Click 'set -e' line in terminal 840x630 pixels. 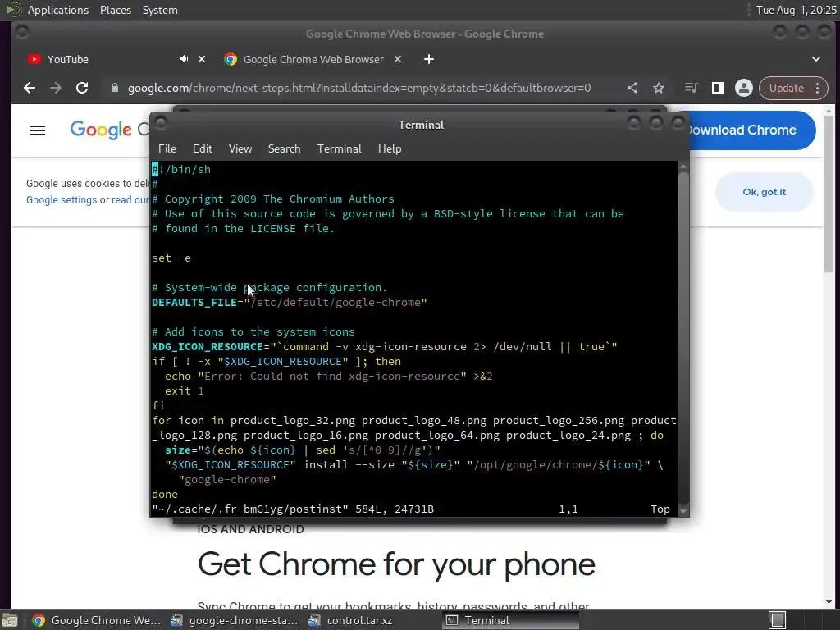171,258
